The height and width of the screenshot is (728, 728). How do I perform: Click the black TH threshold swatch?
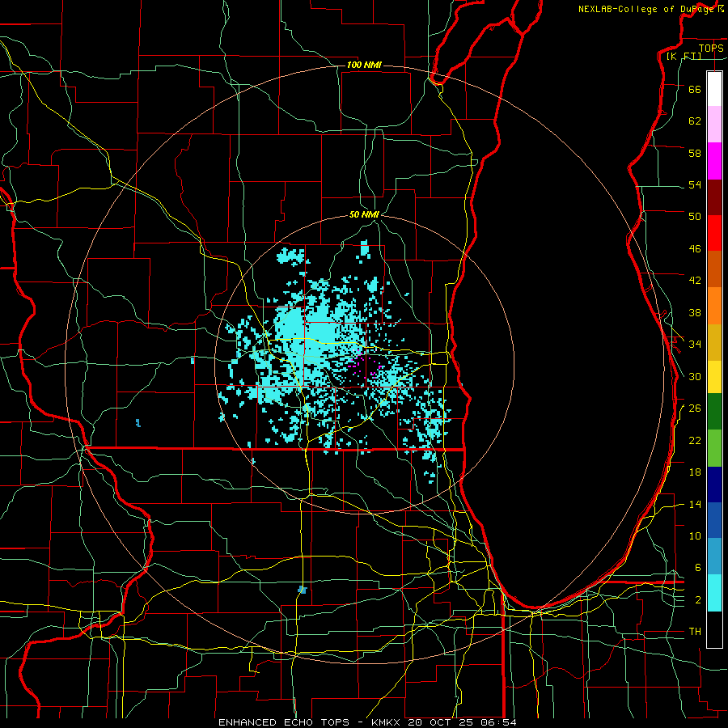coord(714,629)
